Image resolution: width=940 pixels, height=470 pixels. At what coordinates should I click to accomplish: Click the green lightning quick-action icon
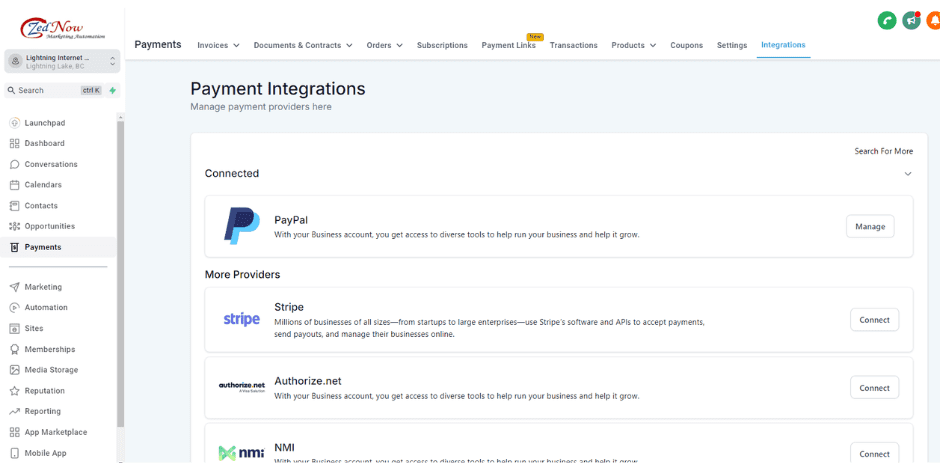113,91
